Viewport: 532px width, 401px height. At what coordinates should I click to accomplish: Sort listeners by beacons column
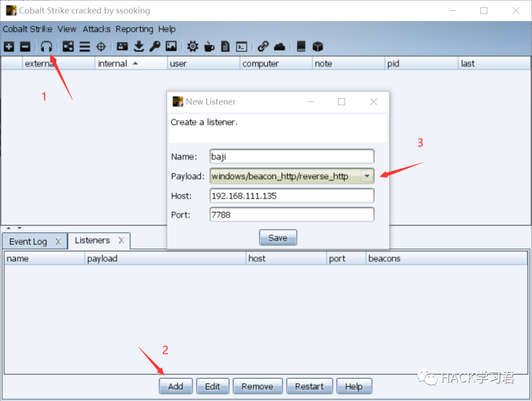point(446,258)
